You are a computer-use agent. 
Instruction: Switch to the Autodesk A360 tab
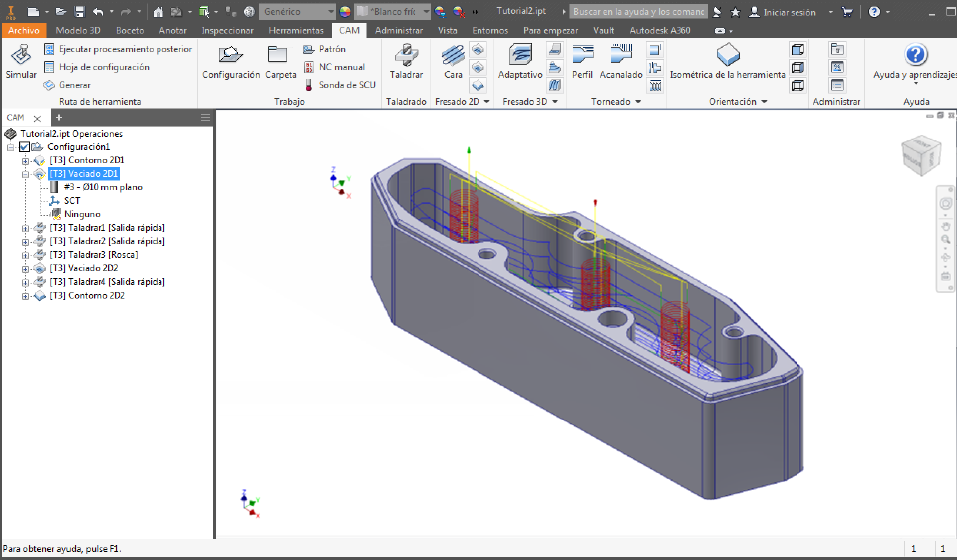(x=660, y=30)
